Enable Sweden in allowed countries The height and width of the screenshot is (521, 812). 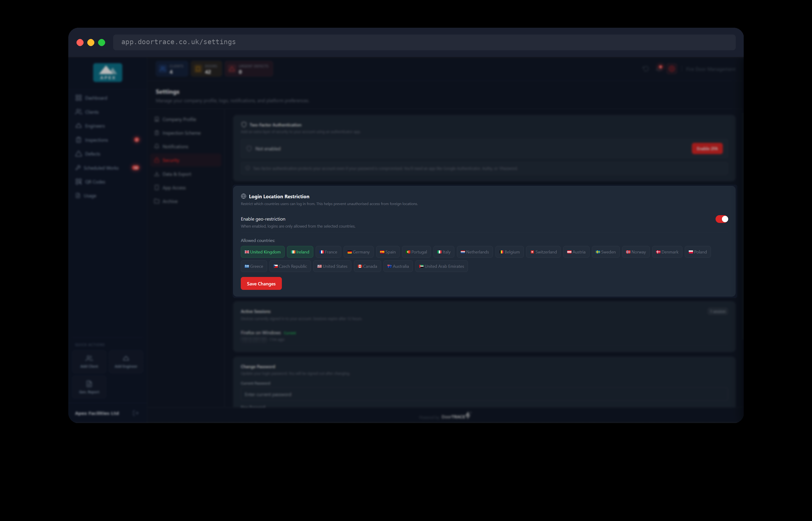coord(605,252)
